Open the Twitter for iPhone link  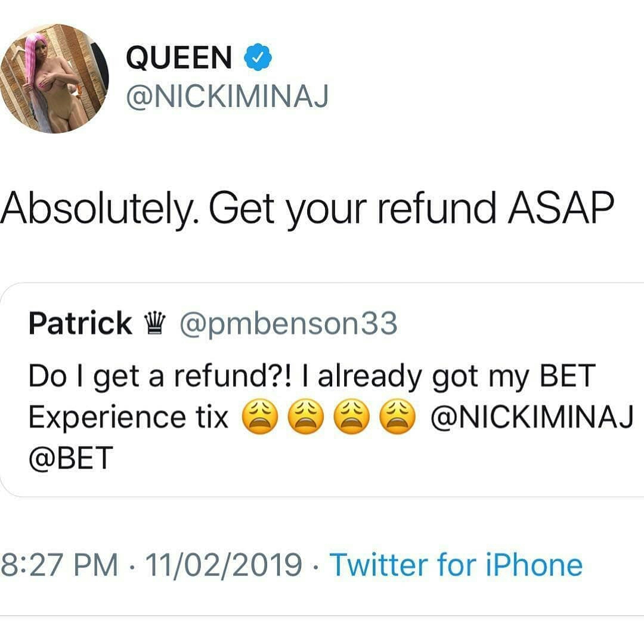click(x=456, y=565)
